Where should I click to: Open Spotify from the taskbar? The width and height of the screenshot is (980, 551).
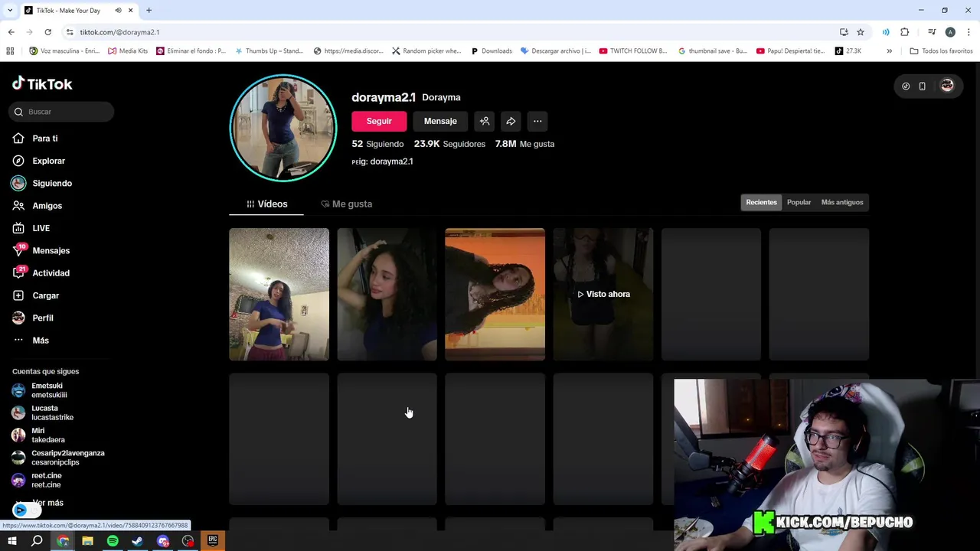[x=113, y=541]
